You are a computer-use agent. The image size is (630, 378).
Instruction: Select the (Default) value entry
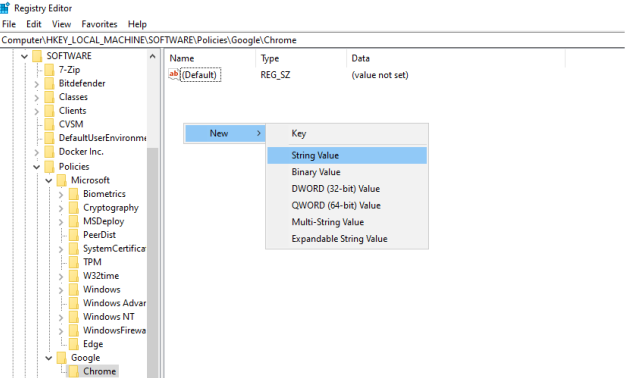200,75
